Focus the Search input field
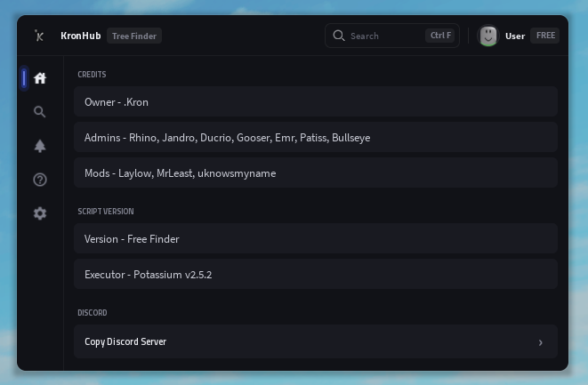This screenshot has width=588, height=385. tap(392, 36)
